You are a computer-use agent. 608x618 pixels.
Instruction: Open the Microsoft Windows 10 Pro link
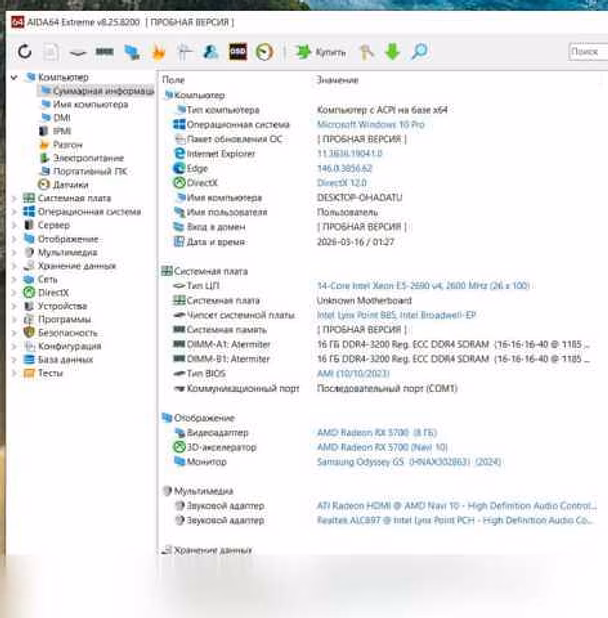(371, 125)
